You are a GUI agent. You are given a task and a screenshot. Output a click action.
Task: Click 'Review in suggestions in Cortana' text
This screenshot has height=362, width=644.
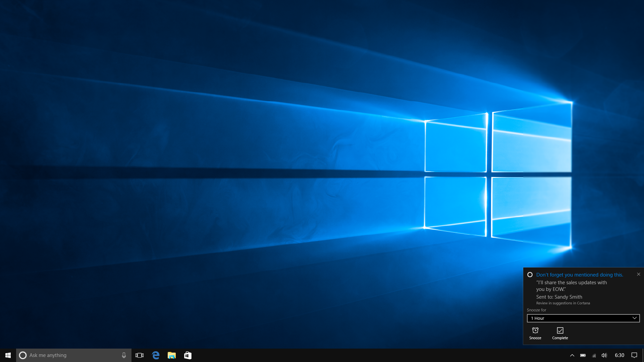563,303
